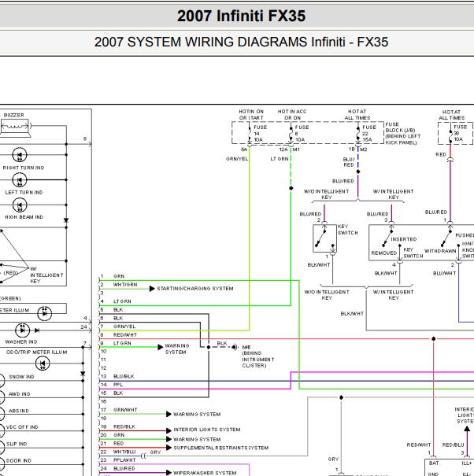Click the 'SNOW IND' label
474x476 pixels.
tap(21, 377)
